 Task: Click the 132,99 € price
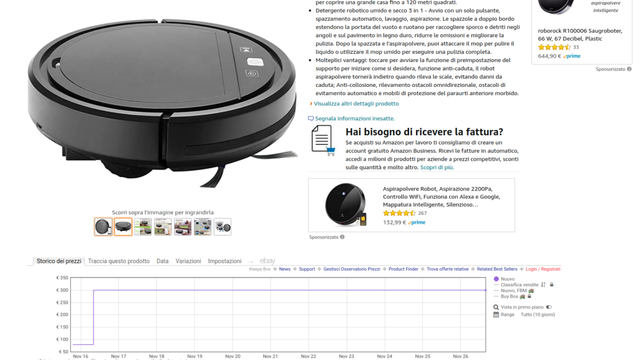pos(394,222)
